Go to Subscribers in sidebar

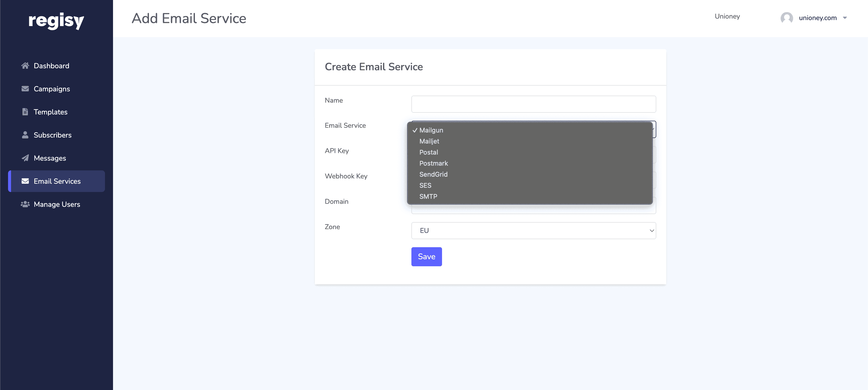pyautogui.click(x=52, y=135)
